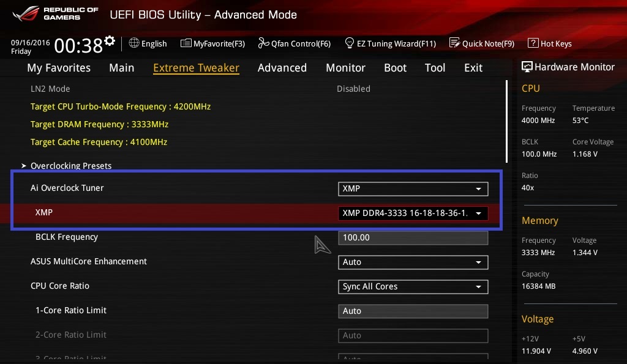Click the globe language icon

(x=134, y=43)
